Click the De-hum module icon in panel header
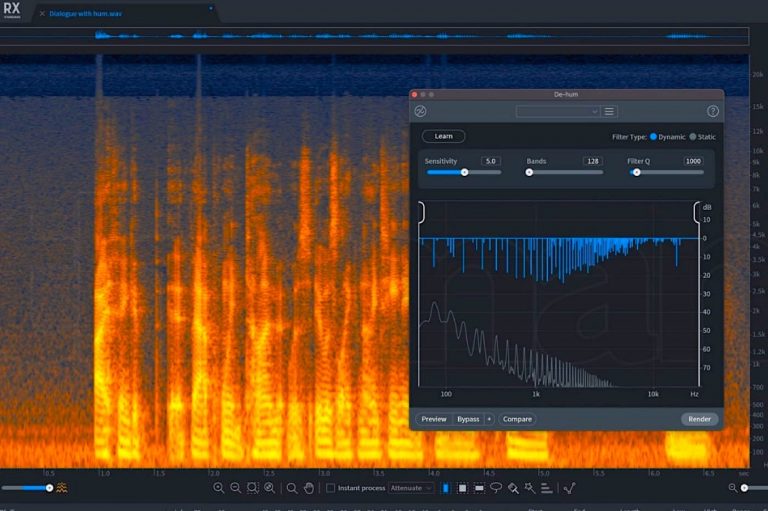 pyautogui.click(x=421, y=111)
